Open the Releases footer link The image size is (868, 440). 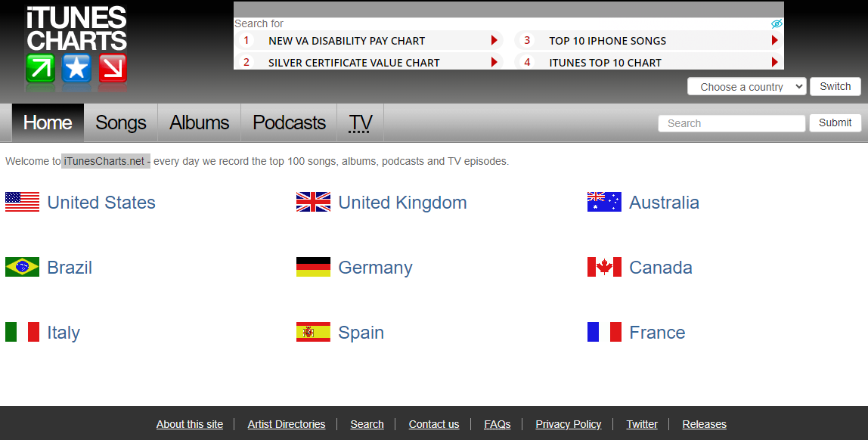(704, 424)
